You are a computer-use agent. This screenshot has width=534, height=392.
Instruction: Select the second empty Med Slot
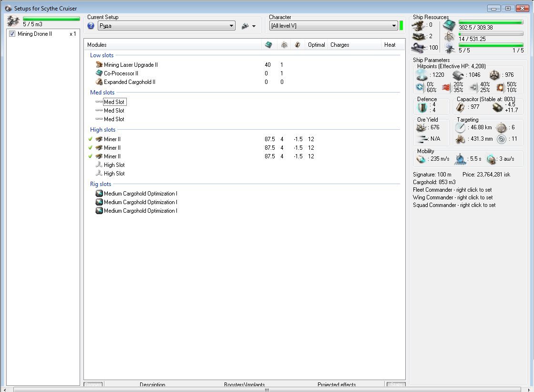pos(114,110)
